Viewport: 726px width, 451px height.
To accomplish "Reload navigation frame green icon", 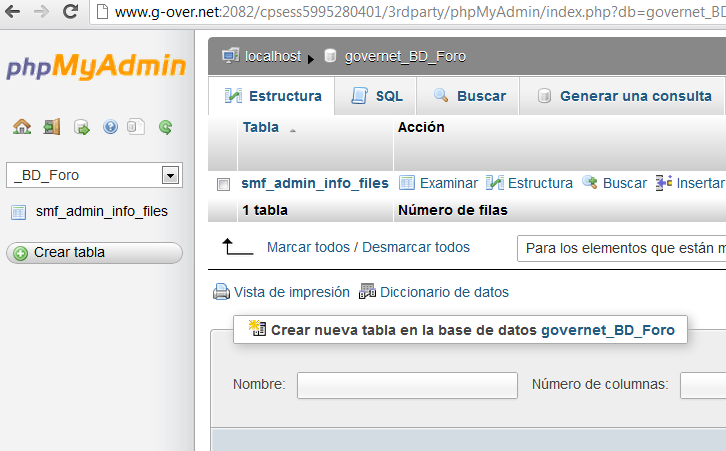I will point(165,127).
